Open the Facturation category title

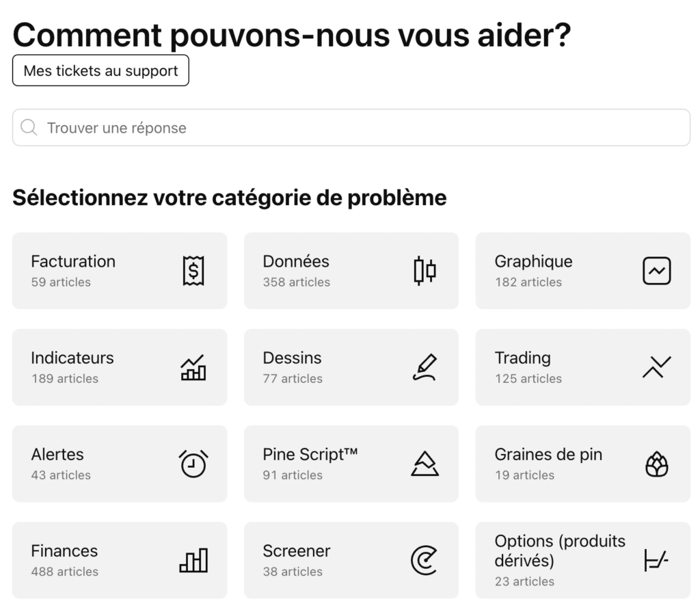(x=73, y=261)
